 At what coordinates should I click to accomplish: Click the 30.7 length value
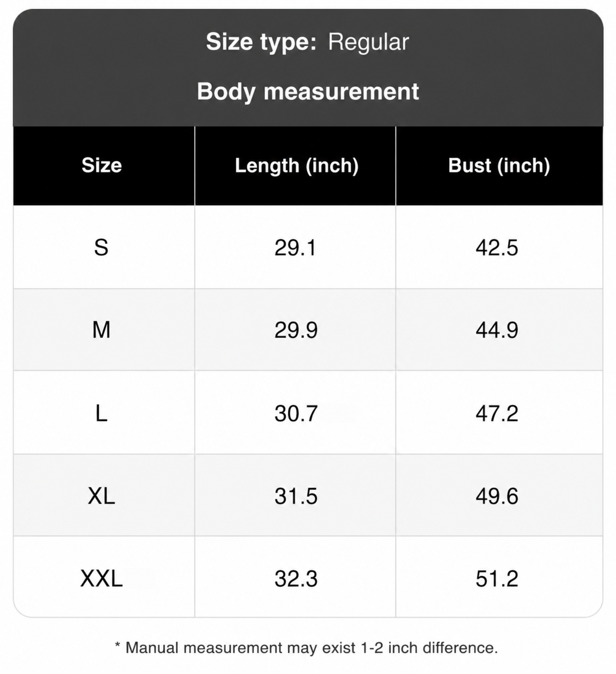click(296, 413)
